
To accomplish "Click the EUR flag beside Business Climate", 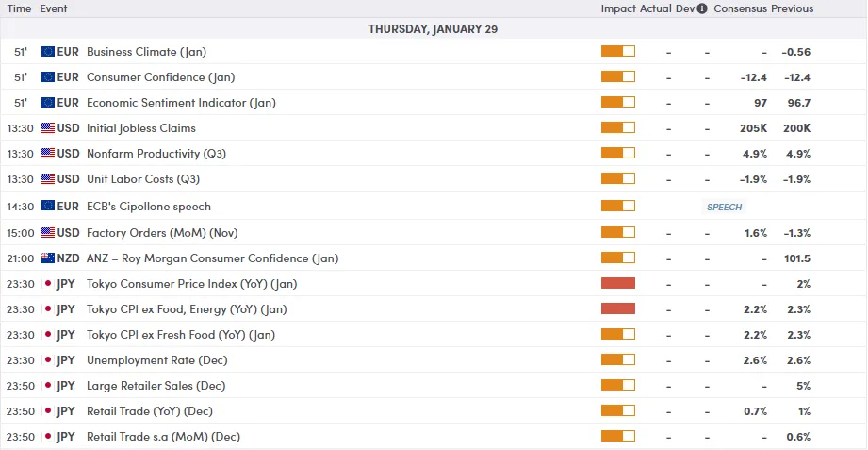I will pos(47,52).
